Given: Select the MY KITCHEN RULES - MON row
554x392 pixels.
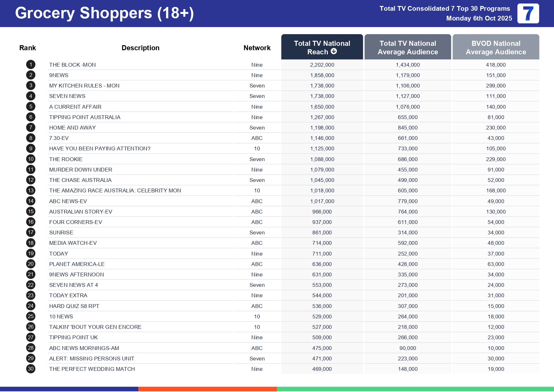Looking at the screenshot, I should click(x=84, y=86).
